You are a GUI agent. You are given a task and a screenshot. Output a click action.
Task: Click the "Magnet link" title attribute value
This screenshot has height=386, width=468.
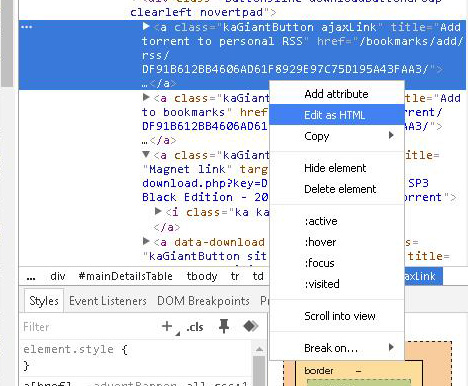tap(187, 169)
